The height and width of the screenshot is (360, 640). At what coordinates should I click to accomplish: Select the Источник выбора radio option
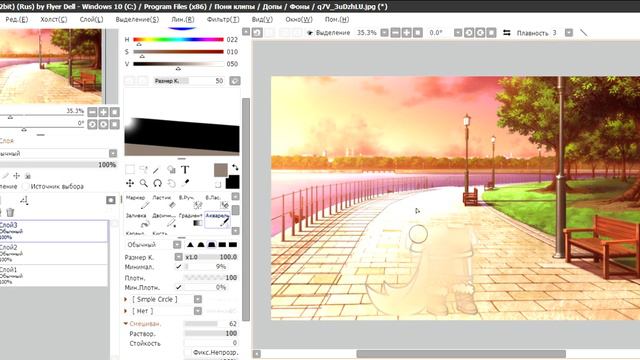tap(26, 187)
